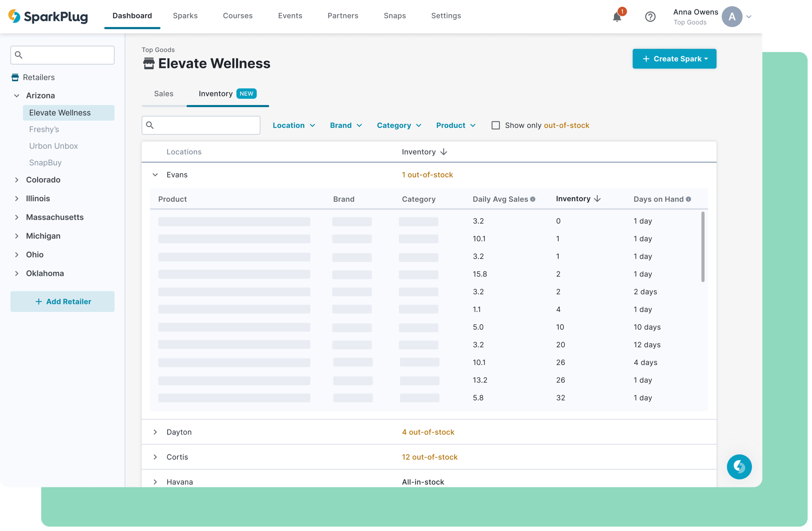The width and height of the screenshot is (812, 531).
Task: Open the user account menu chevron
Action: tap(749, 17)
